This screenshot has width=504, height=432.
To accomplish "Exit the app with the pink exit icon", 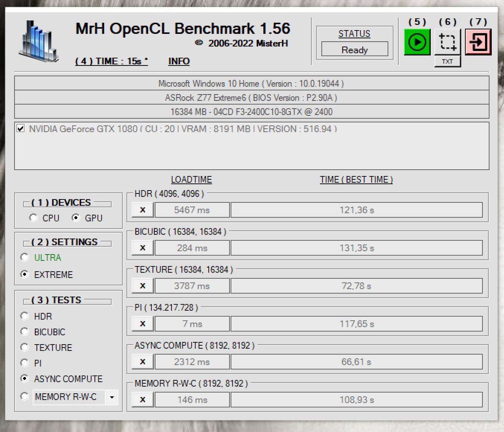I will (478, 42).
